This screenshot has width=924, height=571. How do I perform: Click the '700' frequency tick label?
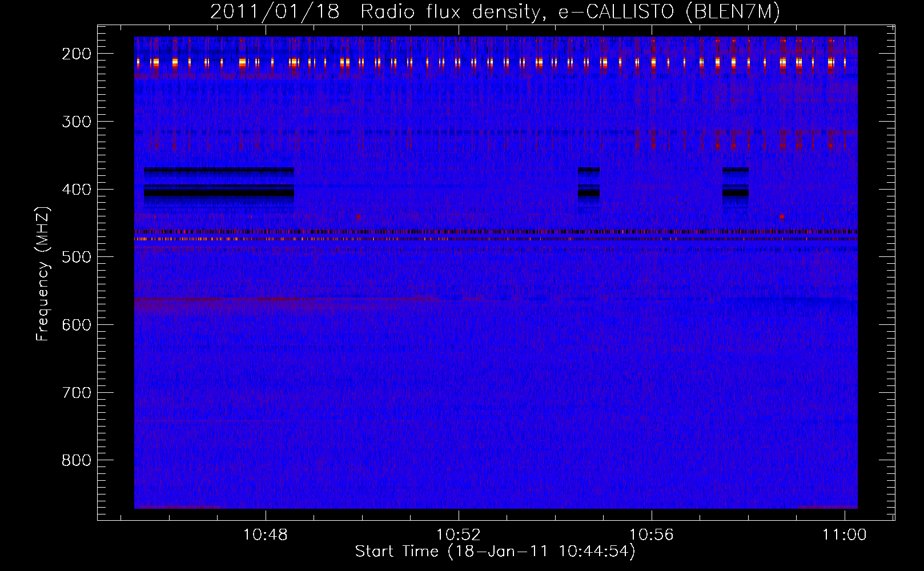(77, 393)
